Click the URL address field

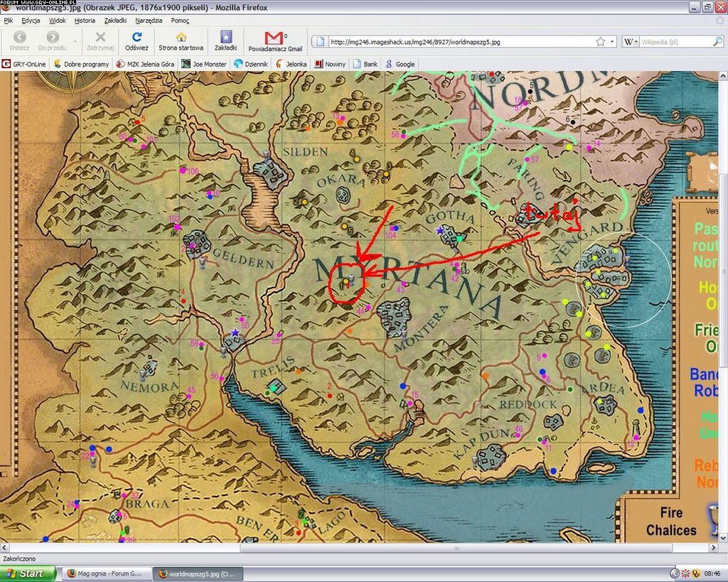pos(455,42)
